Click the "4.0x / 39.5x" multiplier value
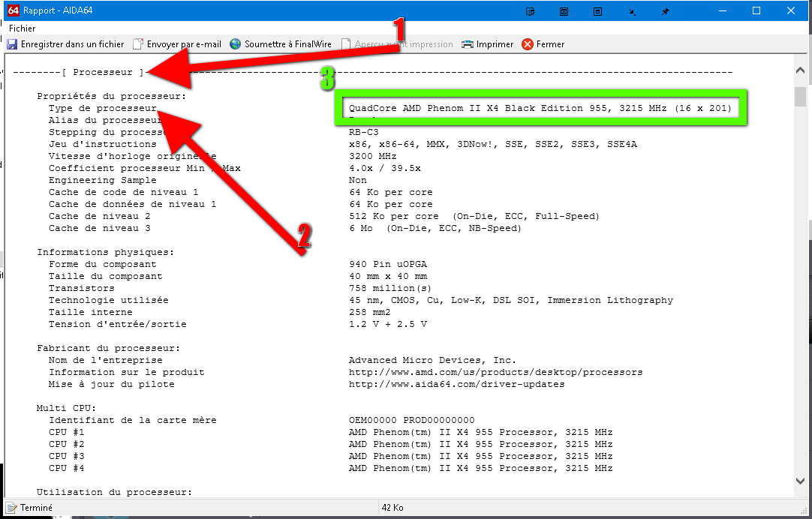The width and height of the screenshot is (812, 519). pos(385,168)
